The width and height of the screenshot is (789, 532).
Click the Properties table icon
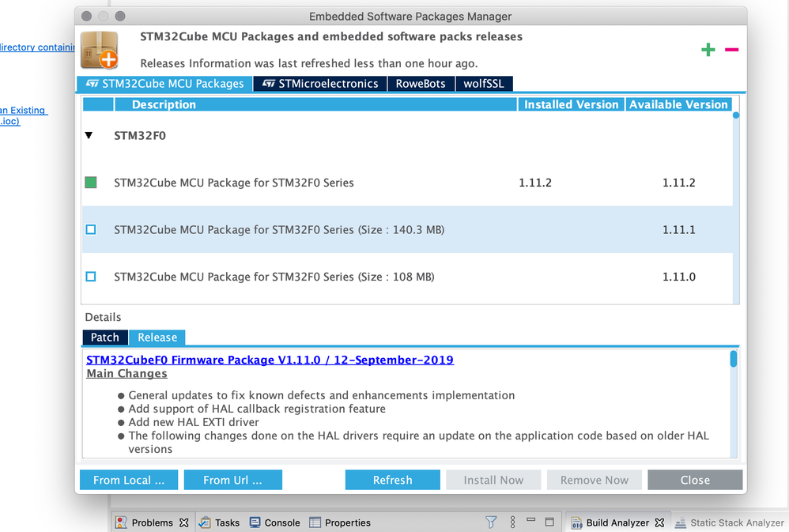click(x=315, y=523)
